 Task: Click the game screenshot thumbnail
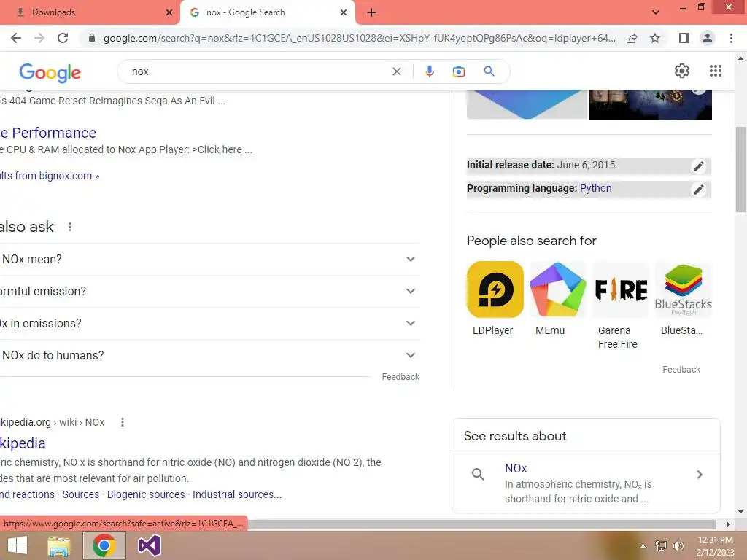[x=650, y=104]
